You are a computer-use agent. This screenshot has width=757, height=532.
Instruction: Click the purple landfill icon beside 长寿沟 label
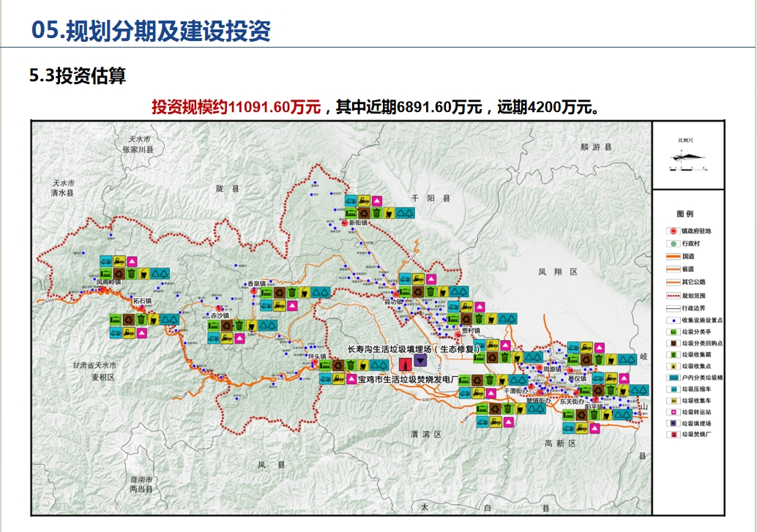[x=421, y=361]
